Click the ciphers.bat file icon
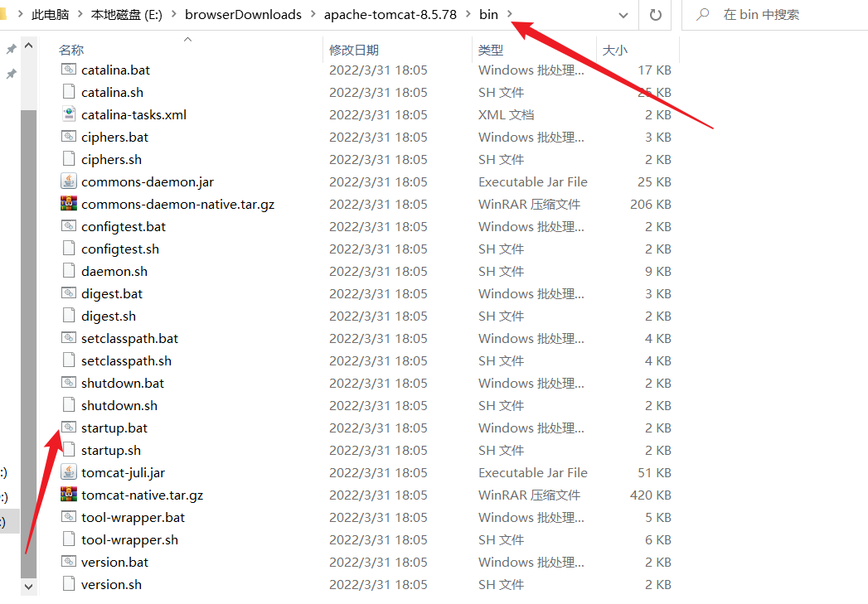The height and width of the screenshot is (604, 868). click(69, 137)
